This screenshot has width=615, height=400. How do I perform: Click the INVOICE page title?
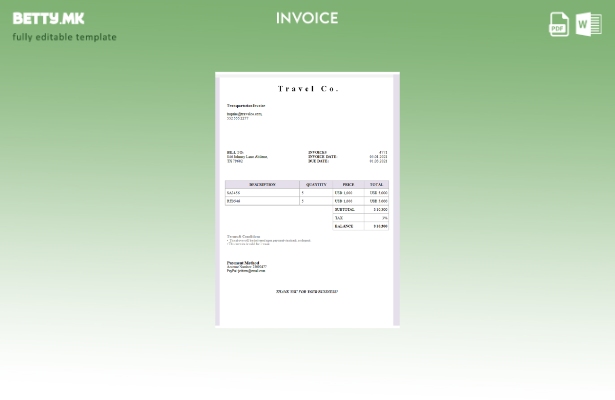(307, 18)
